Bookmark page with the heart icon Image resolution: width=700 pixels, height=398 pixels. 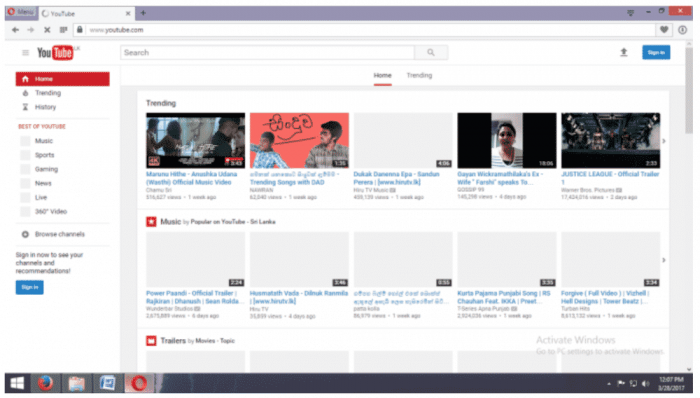point(664,29)
